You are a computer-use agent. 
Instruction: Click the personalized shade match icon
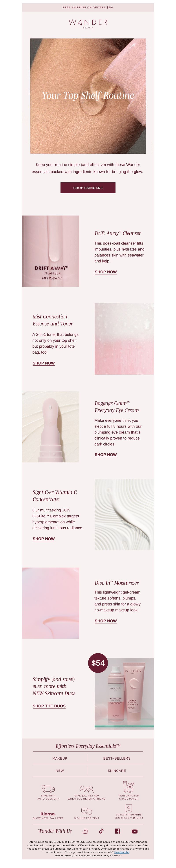point(128,787)
